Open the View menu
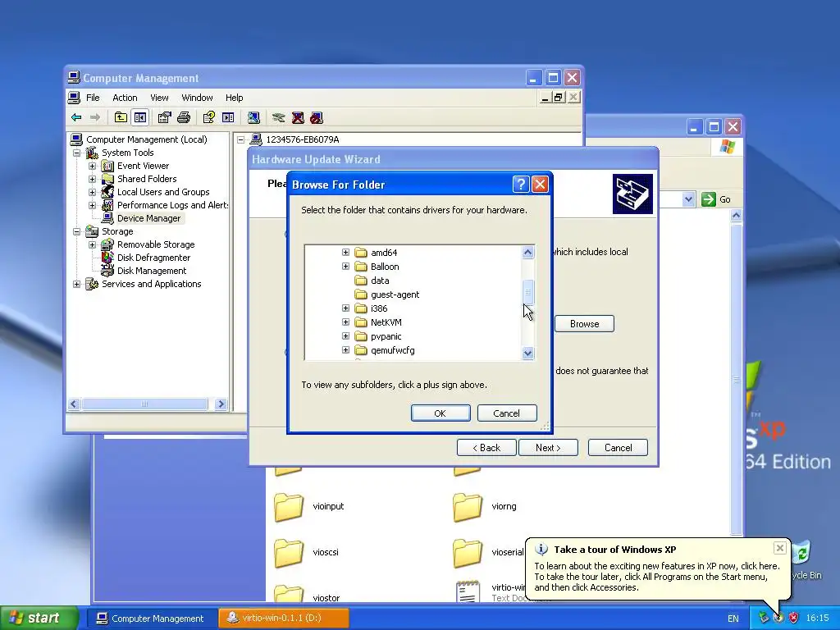This screenshot has width=840, height=630. pos(159,98)
